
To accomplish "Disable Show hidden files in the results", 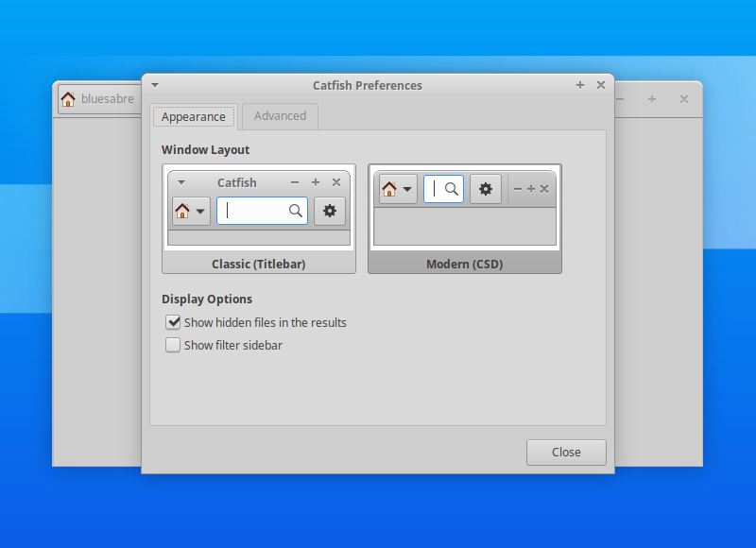I will click(173, 322).
